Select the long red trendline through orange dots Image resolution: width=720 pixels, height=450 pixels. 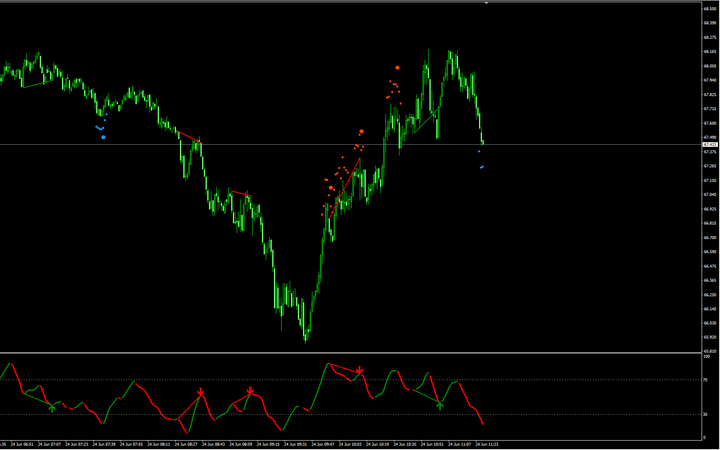346,188
